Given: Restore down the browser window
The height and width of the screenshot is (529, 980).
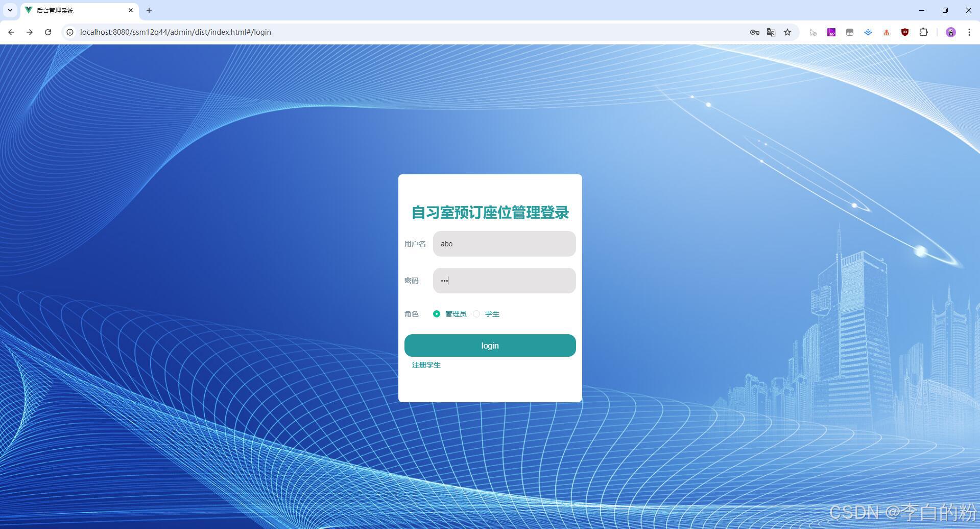Looking at the screenshot, I should pyautogui.click(x=945, y=10).
